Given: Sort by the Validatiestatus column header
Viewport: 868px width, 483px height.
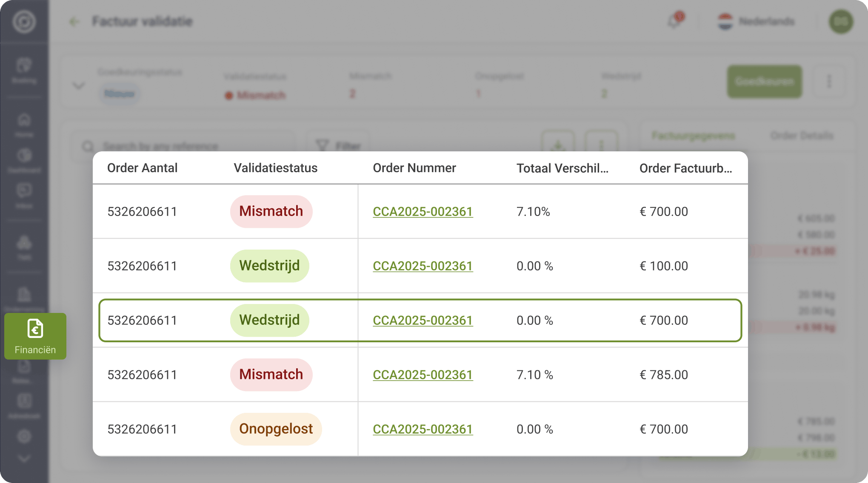Looking at the screenshot, I should pyautogui.click(x=276, y=168).
